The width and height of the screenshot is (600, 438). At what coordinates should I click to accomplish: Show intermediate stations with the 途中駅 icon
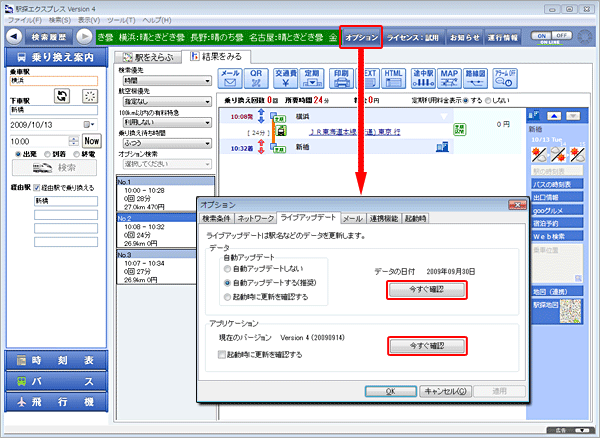tap(423, 78)
